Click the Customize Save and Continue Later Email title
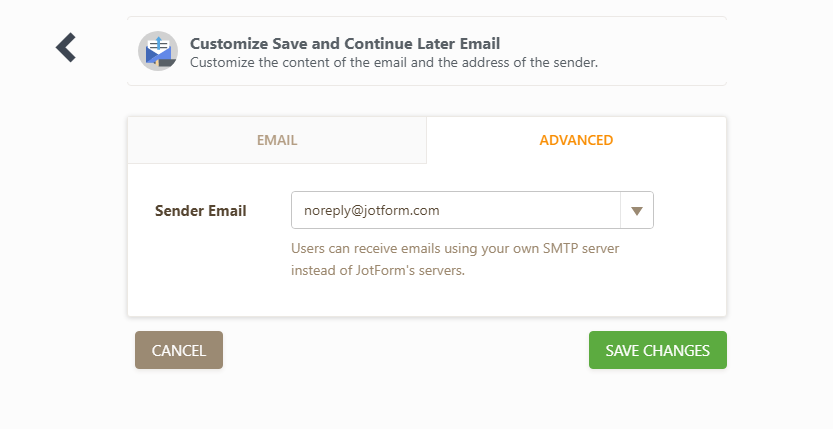The width and height of the screenshot is (833, 429). 345,44
